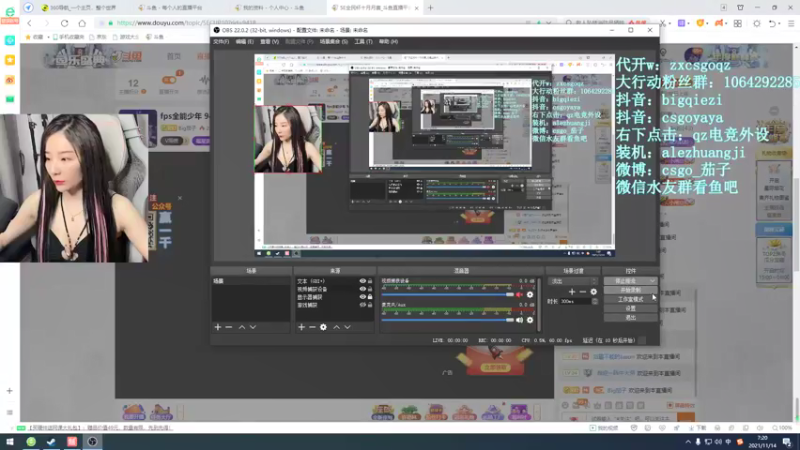
Task: Open the 淡出 scene transition dropdown
Action: pos(572,281)
